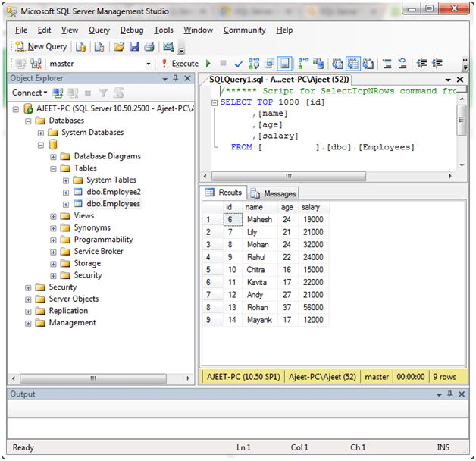Click the Print icon in toolbar

point(149,47)
